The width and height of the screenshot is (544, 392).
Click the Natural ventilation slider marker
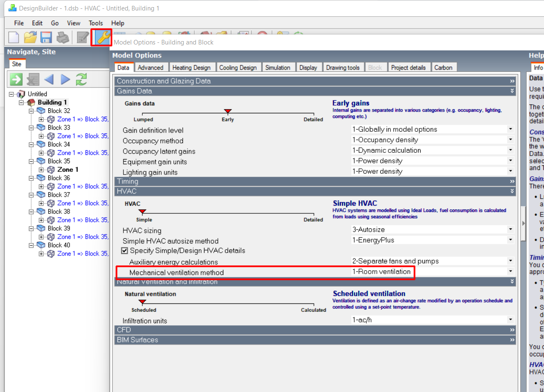142,302
